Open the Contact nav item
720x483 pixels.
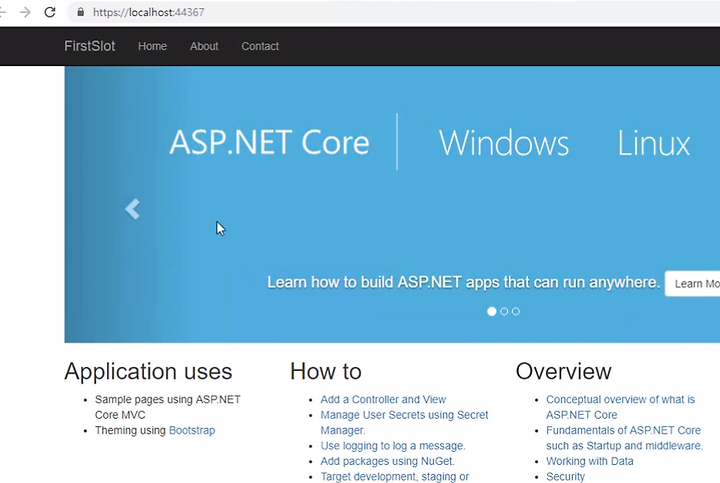tap(260, 46)
